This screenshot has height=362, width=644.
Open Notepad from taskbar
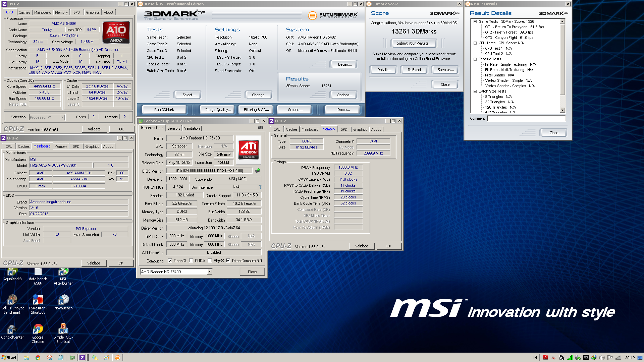[61, 358]
